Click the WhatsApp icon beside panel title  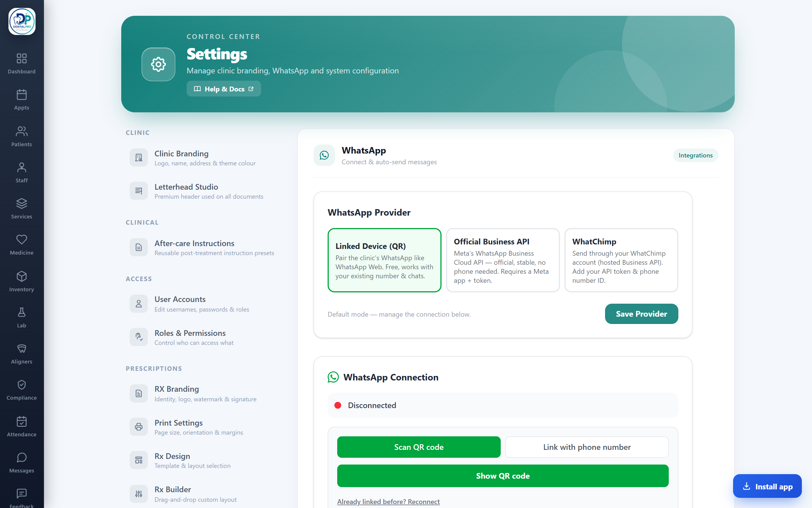click(x=324, y=155)
